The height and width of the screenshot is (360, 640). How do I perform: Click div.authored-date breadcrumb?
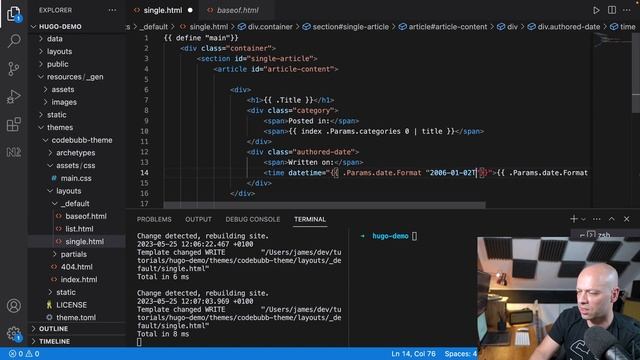coord(564,27)
